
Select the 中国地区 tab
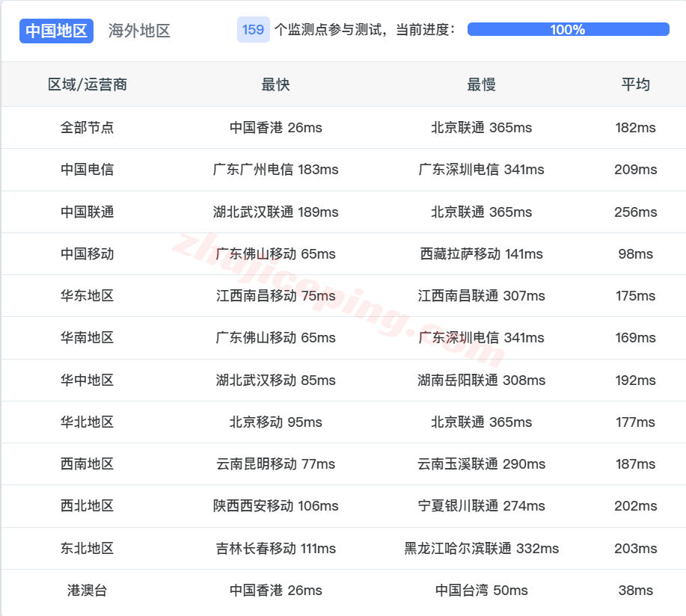(56, 31)
